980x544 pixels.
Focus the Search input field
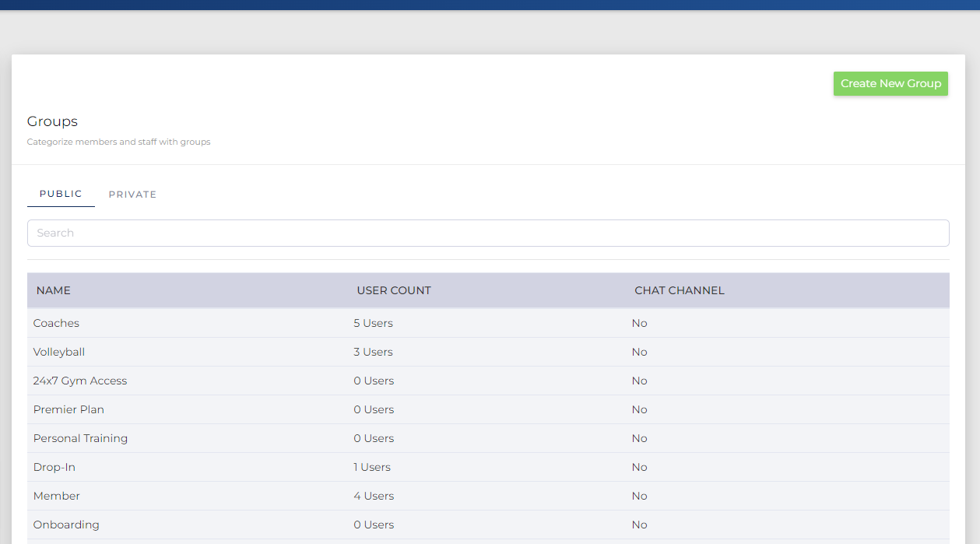tap(488, 233)
